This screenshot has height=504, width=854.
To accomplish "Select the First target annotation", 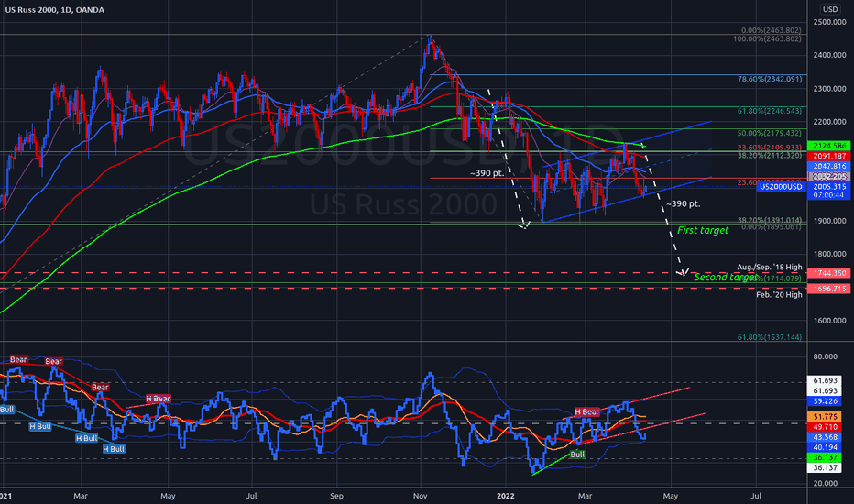I will pyautogui.click(x=703, y=231).
